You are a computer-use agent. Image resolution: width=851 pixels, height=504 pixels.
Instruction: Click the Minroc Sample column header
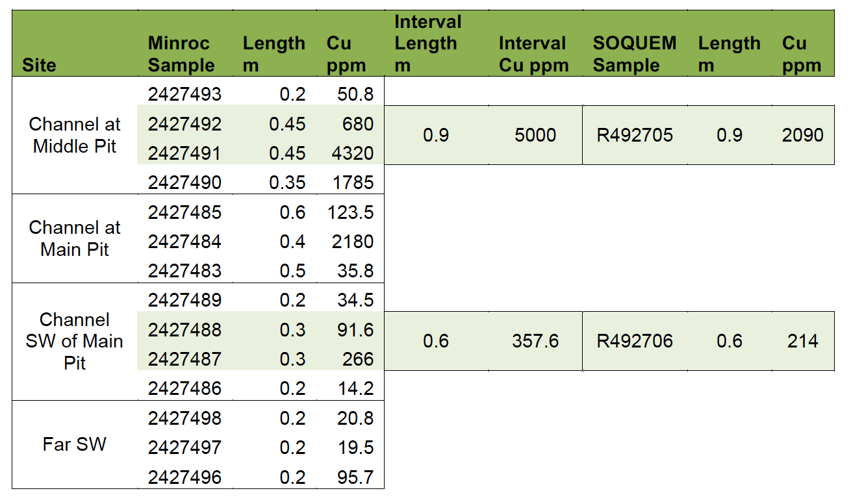181,55
